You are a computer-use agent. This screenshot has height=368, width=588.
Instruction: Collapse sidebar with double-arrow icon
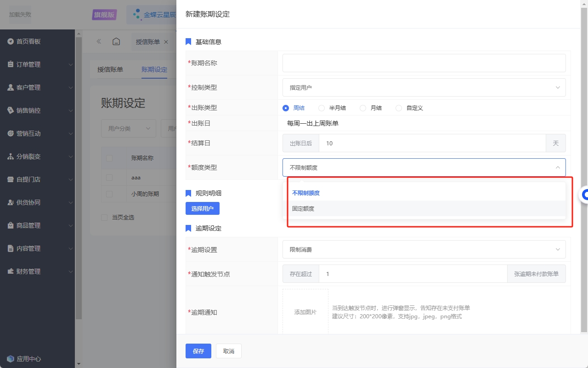[x=99, y=41]
